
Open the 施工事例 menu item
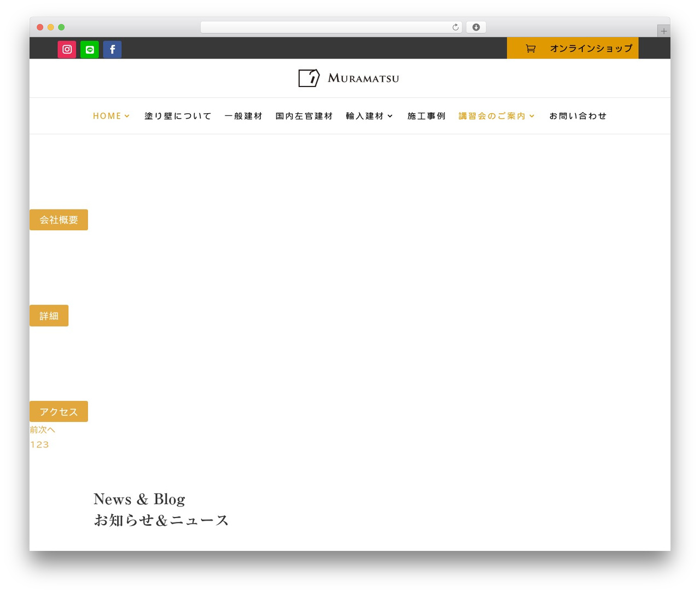click(427, 116)
